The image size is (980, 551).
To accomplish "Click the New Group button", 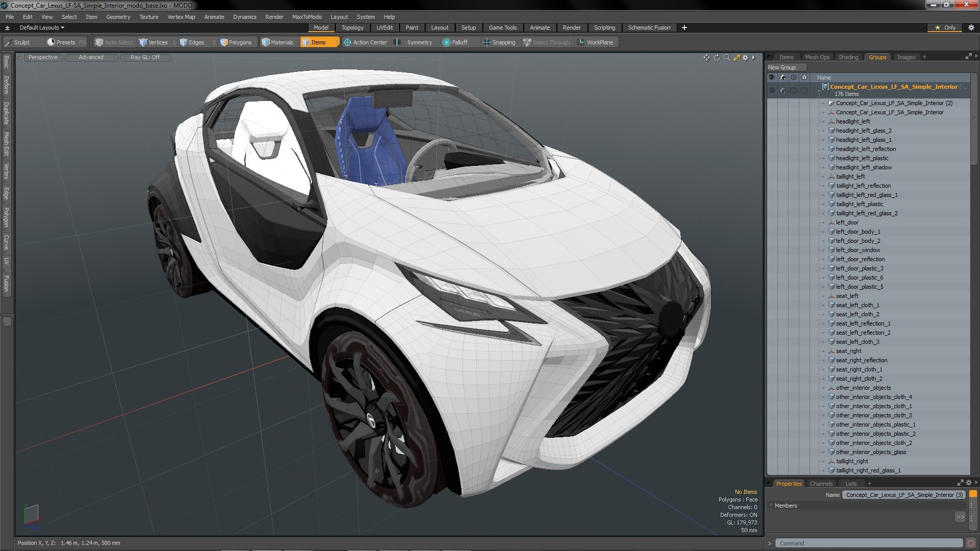I will (786, 67).
